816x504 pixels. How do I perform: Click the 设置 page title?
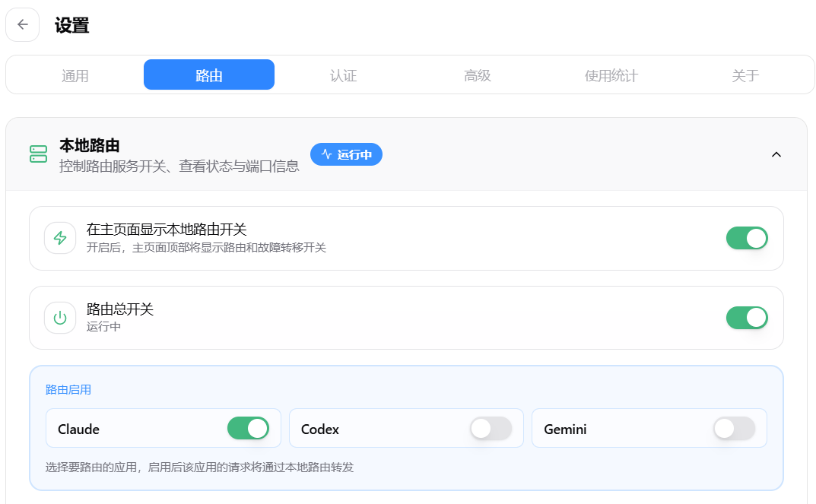71,25
